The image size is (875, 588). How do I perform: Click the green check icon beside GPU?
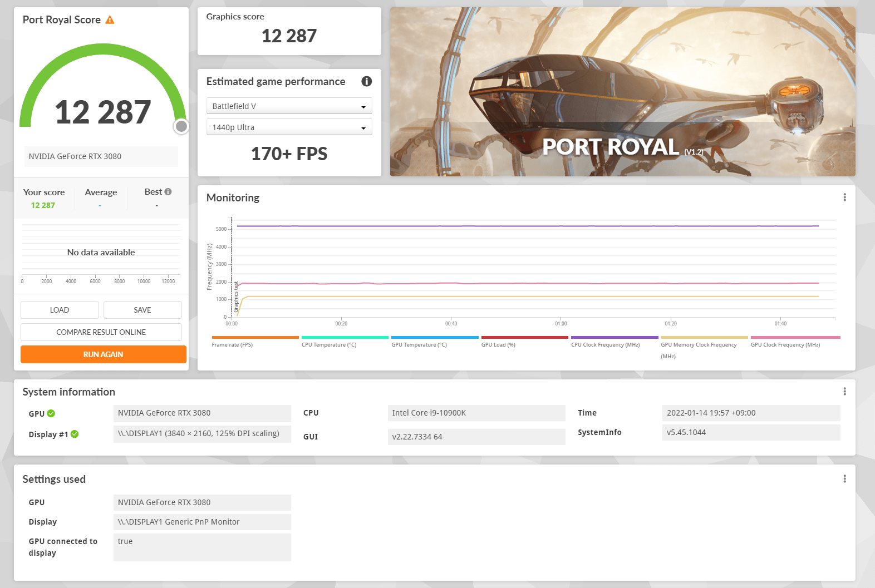tap(51, 413)
